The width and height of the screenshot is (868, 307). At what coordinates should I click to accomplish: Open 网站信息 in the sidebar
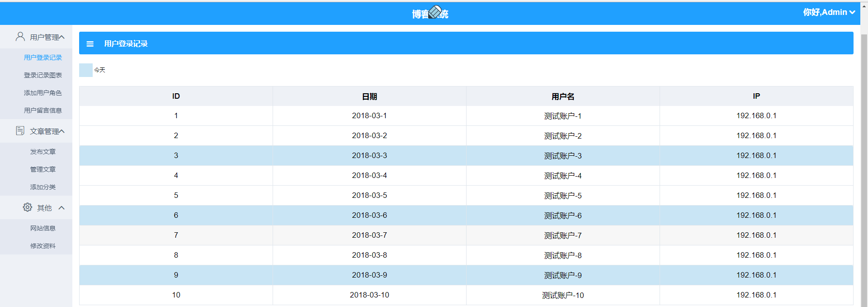click(43, 228)
